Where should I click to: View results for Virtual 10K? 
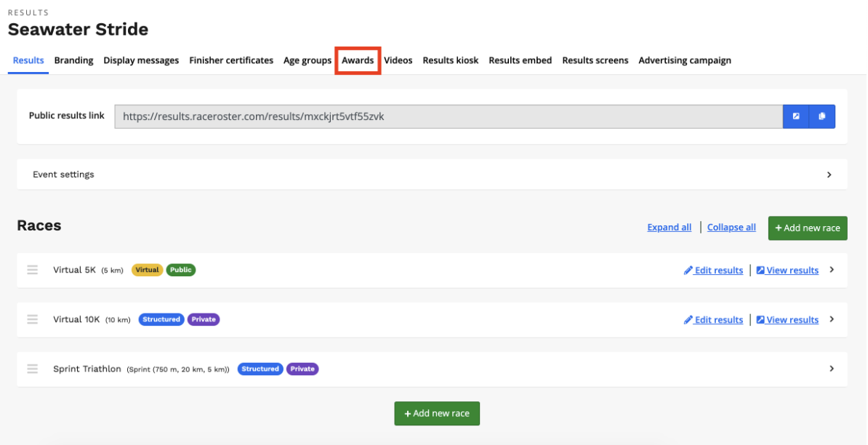point(787,319)
